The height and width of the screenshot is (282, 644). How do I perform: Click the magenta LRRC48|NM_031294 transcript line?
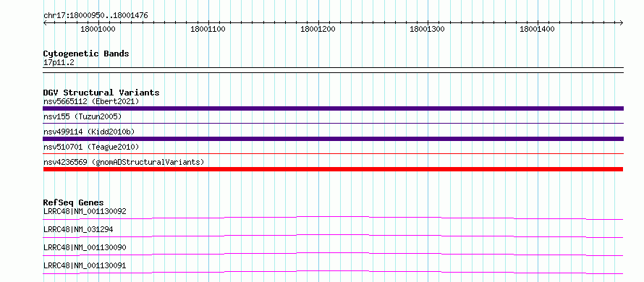(333, 236)
